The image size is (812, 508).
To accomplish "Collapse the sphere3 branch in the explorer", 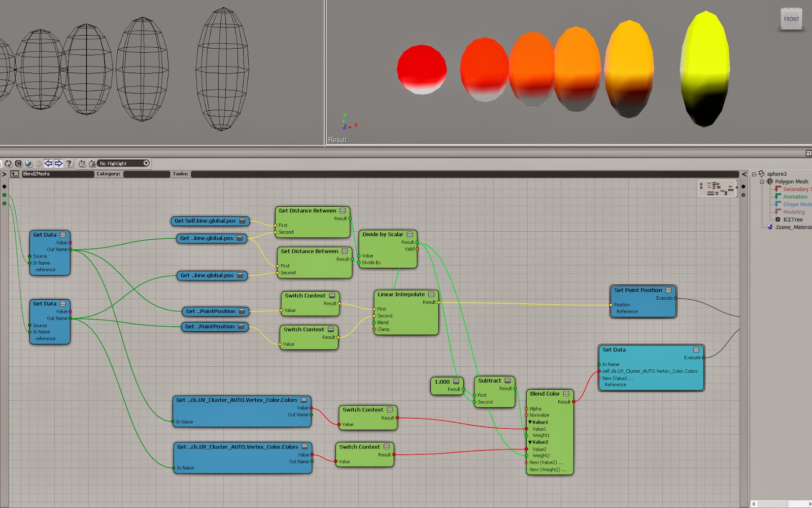I will point(754,174).
